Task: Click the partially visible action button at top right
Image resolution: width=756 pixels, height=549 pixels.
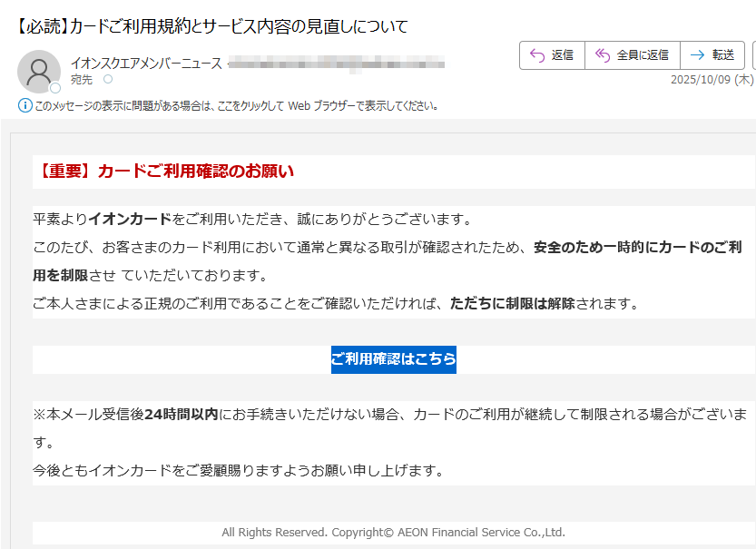Action: pos(752,54)
